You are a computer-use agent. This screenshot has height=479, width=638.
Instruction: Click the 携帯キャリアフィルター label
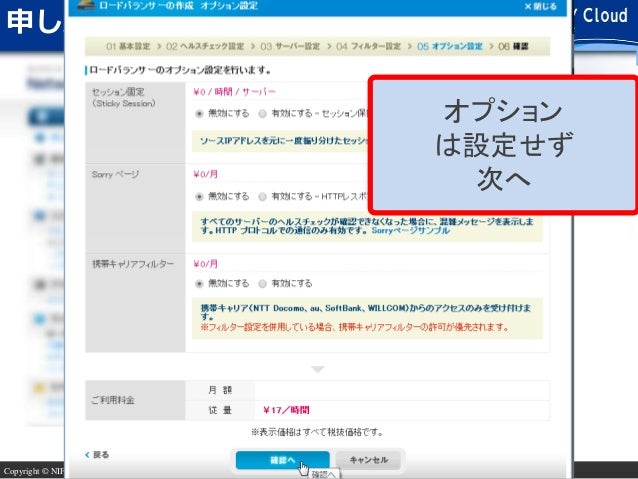point(133,264)
